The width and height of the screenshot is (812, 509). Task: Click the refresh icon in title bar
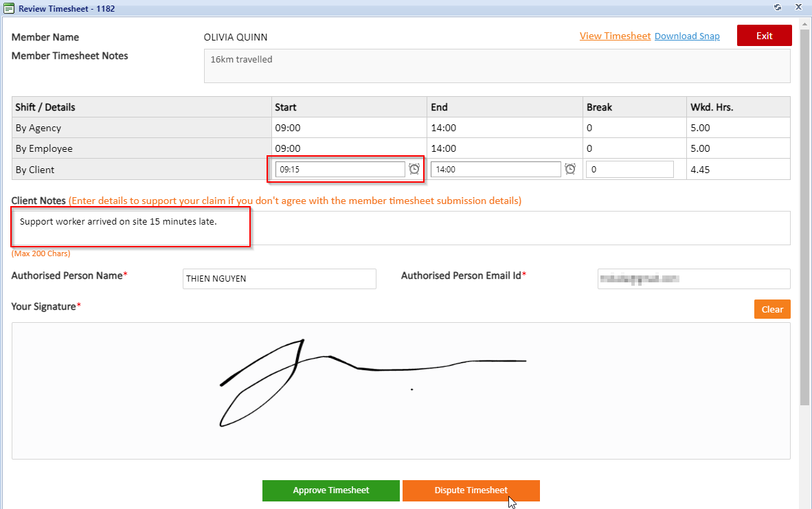coord(777,8)
